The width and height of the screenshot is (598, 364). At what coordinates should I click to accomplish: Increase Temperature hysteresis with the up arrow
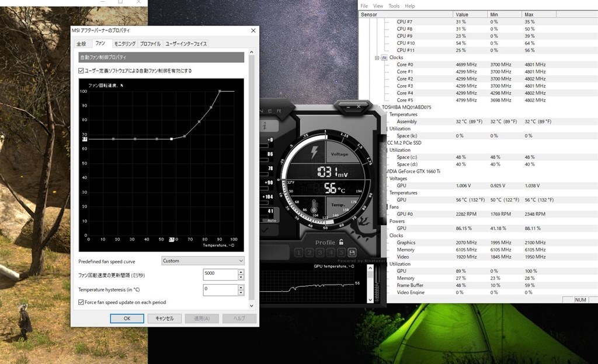(x=241, y=287)
